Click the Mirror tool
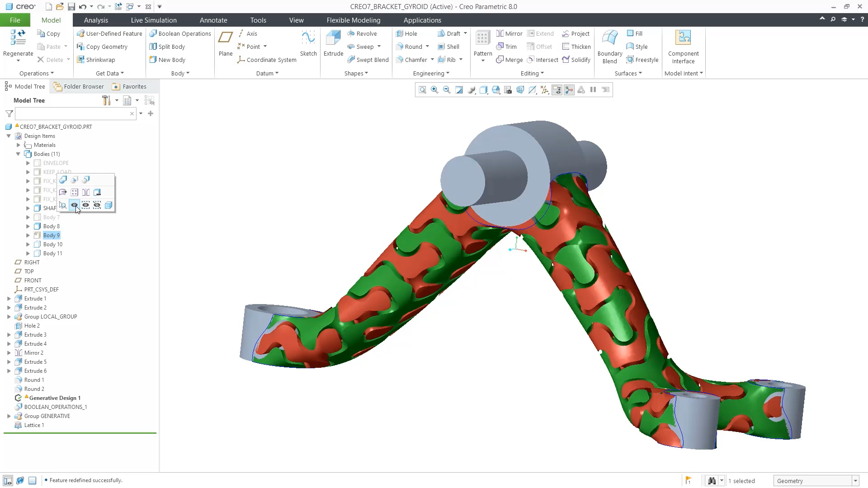The image size is (868, 488). click(x=509, y=33)
